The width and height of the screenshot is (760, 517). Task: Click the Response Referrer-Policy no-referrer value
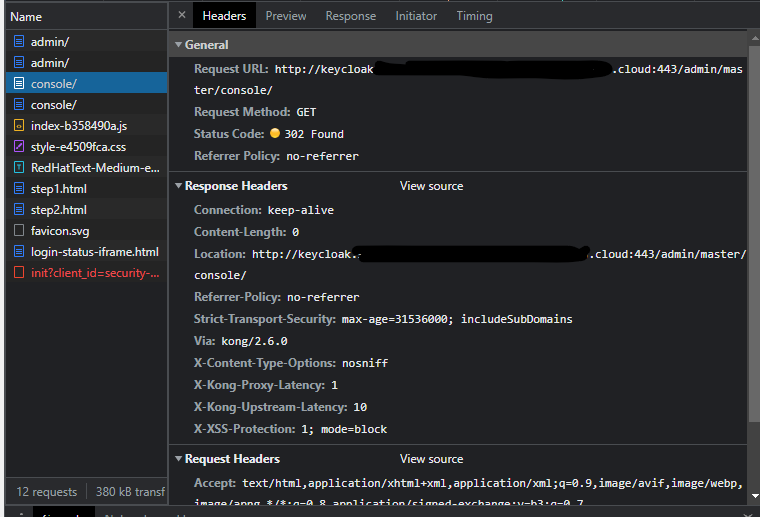click(x=323, y=297)
